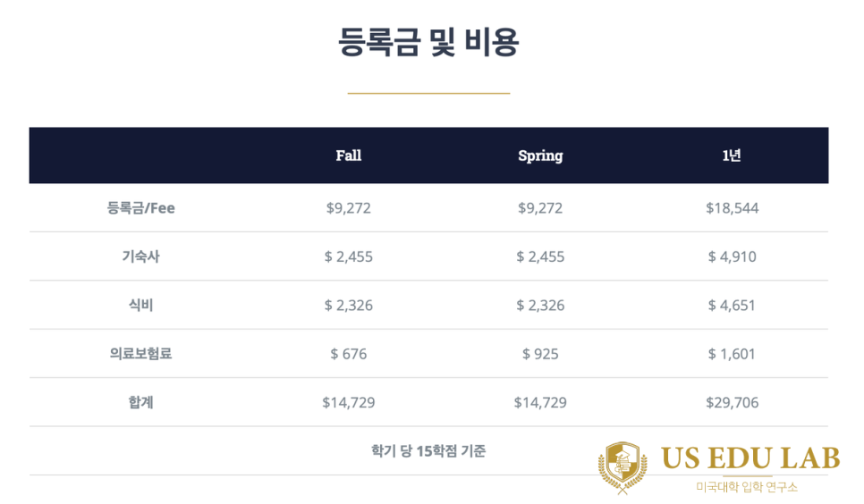Click the 의료보험료 row label
The image size is (864, 504).
tap(140, 353)
